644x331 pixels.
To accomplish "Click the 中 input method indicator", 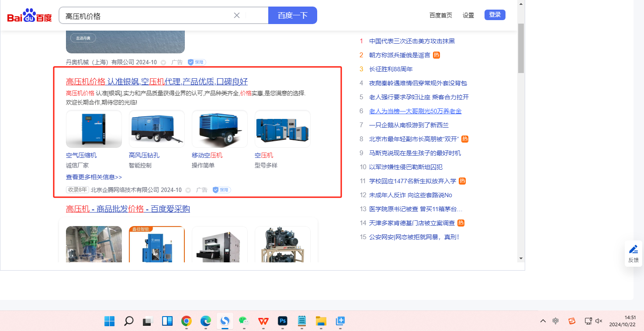I will pos(555,321).
